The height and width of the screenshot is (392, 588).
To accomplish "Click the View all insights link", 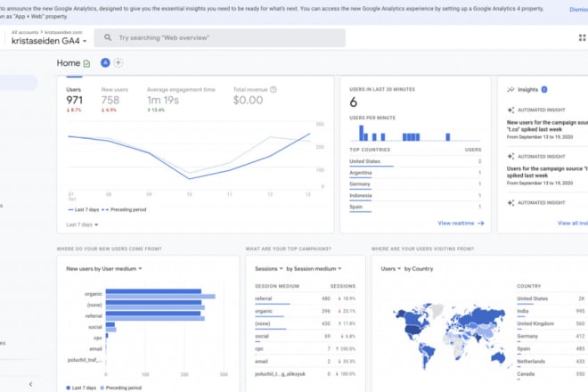I will (x=573, y=224).
